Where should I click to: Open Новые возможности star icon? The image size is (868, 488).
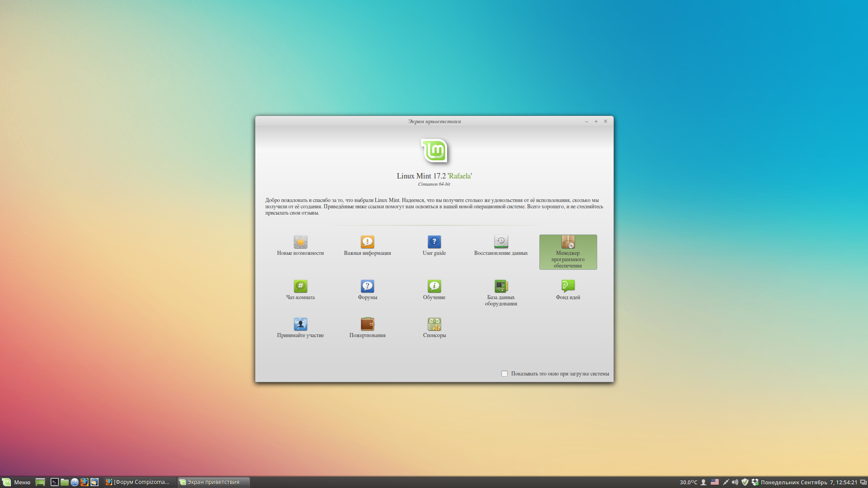coord(300,242)
